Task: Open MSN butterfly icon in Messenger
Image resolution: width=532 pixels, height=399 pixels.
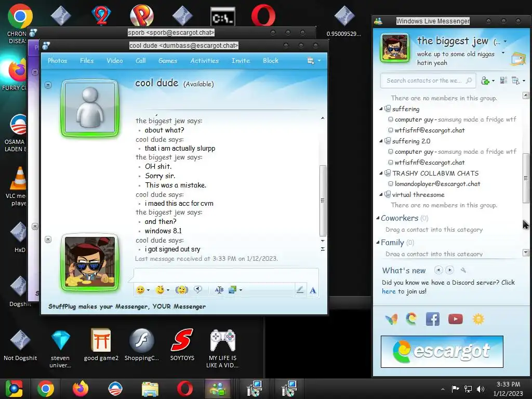Action: pyautogui.click(x=391, y=319)
